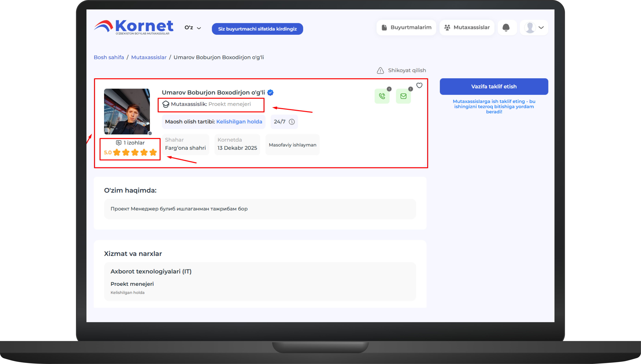Screen dimensions: 641x364
Task: Go to Bosh sahifa breadcrumb link
Action: point(109,57)
